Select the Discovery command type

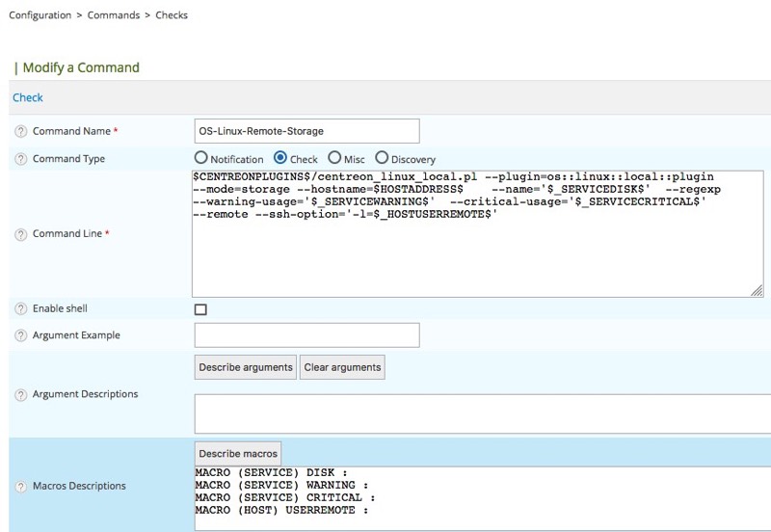[x=382, y=158]
